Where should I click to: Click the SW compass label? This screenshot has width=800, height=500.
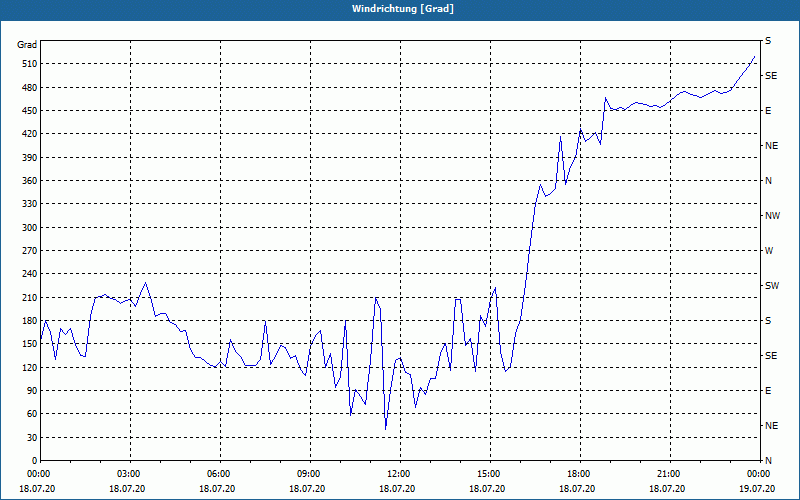(x=772, y=286)
